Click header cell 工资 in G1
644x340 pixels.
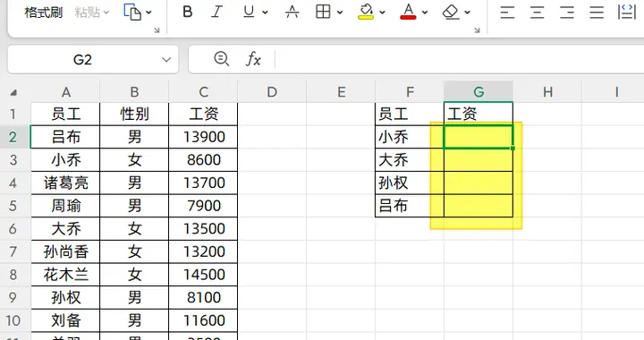tap(479, 115)
